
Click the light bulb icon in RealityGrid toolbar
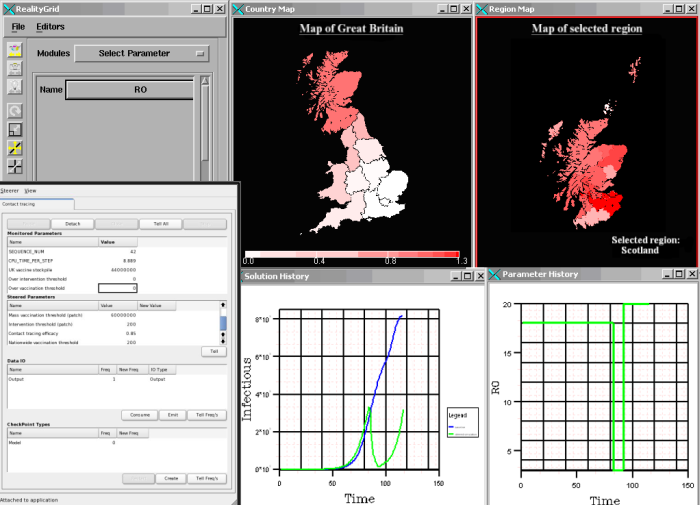[x=15, y=87]
